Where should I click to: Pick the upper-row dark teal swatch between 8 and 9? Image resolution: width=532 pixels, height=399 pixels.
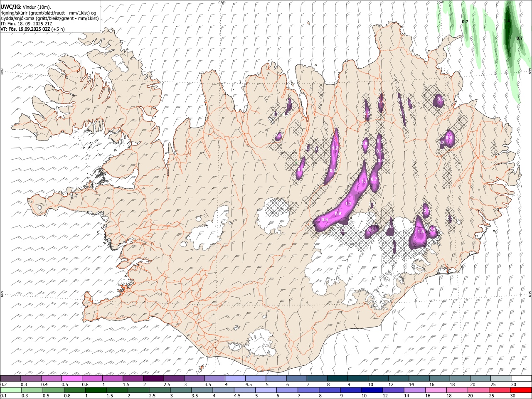coord(337,378)
